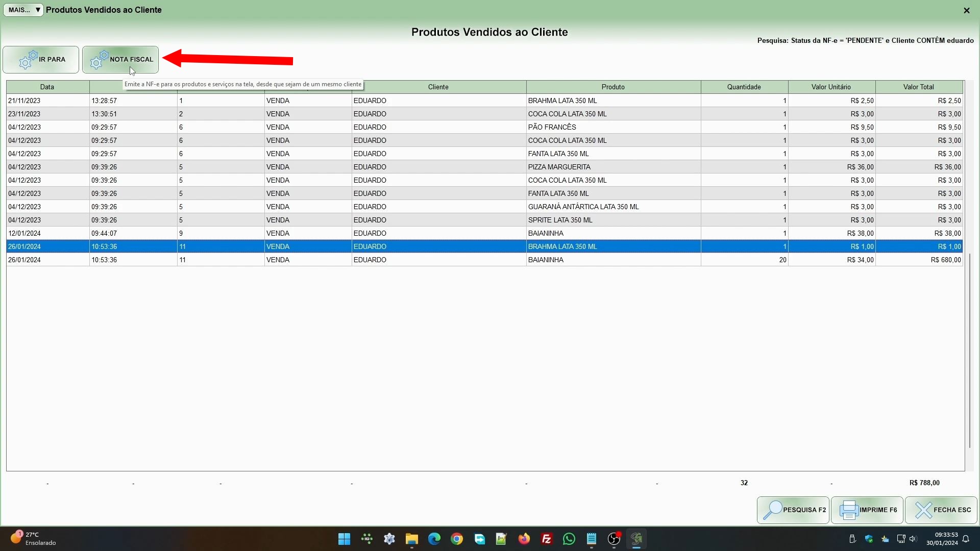This screenshot has height=551, width=980.
Task: Select the BAIANINHA row with quantity 20
Action: coord(546,260)
